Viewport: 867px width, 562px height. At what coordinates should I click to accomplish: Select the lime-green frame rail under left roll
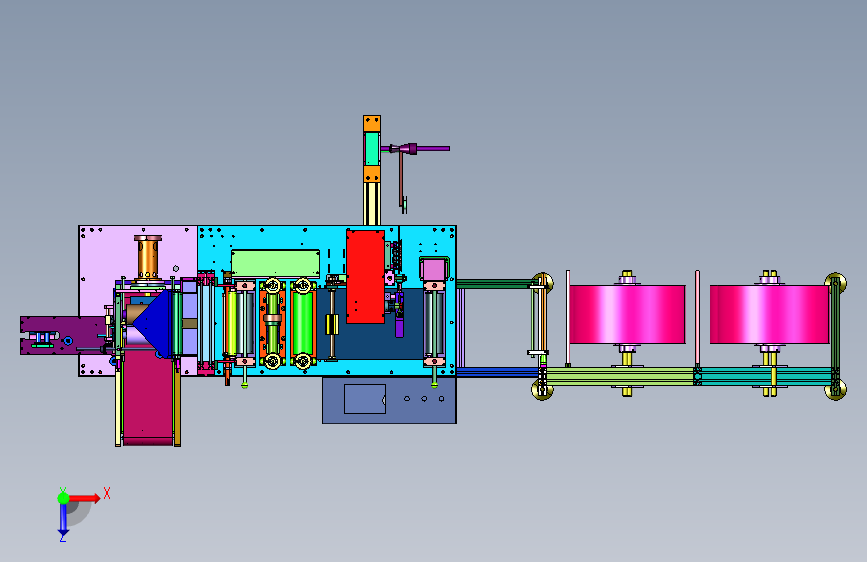click(x=620, y=376)
